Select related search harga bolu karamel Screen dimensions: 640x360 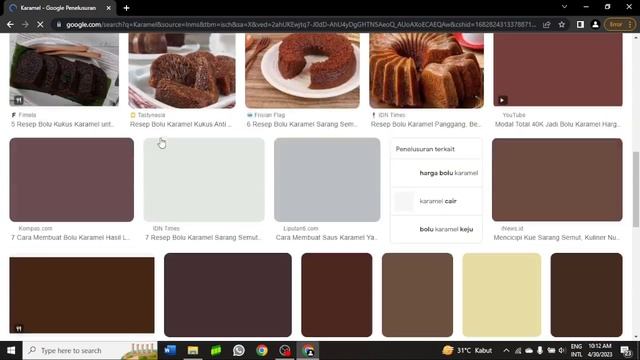436,173
